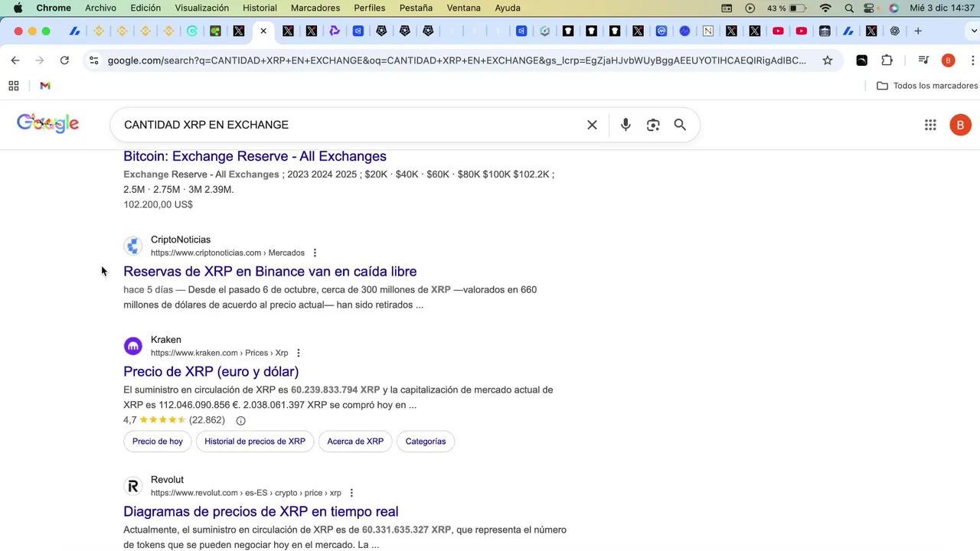
Task: Go back using the browser back arrow
Action: 15,60
